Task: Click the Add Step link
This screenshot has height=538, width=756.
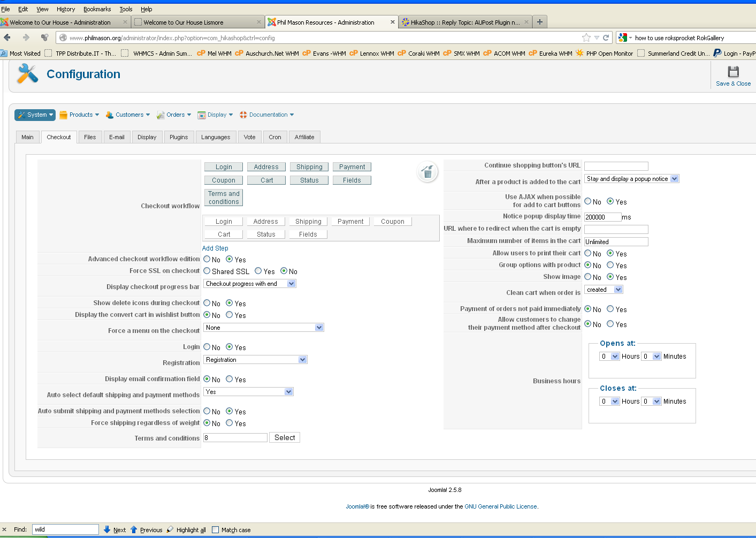Action: click(x=215, y=248)
